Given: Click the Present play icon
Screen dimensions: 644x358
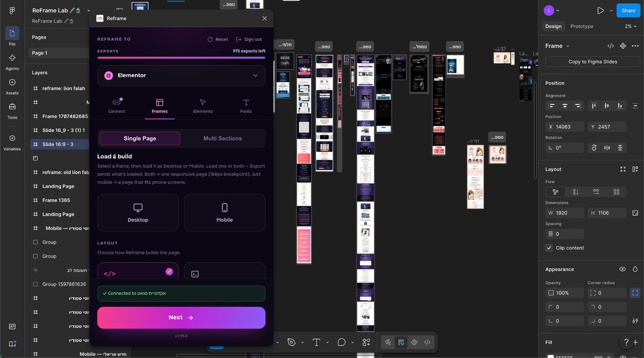Looking at the screenshot, I should coord(601,11).
